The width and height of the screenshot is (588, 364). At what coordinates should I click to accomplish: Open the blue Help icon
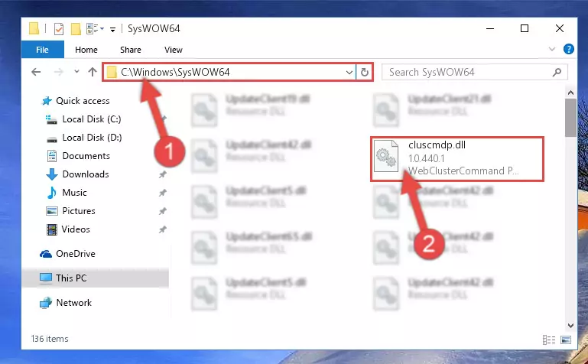pos(568,49)
